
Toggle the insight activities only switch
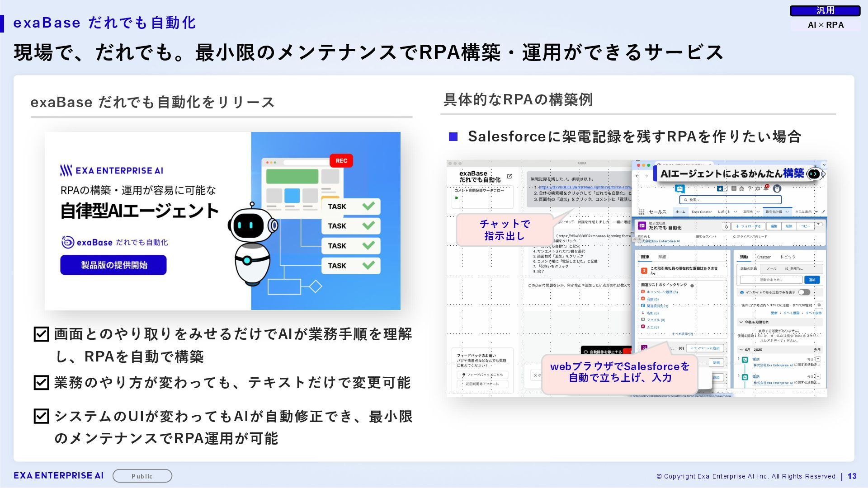pyautogui.click(x=804, y=292)
